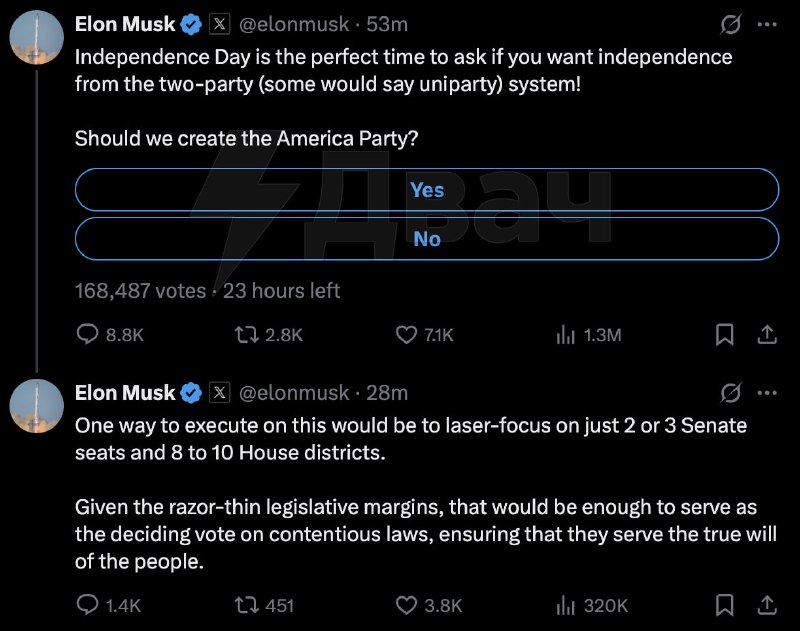Open Grok icon on second tweet

point(730,393)
